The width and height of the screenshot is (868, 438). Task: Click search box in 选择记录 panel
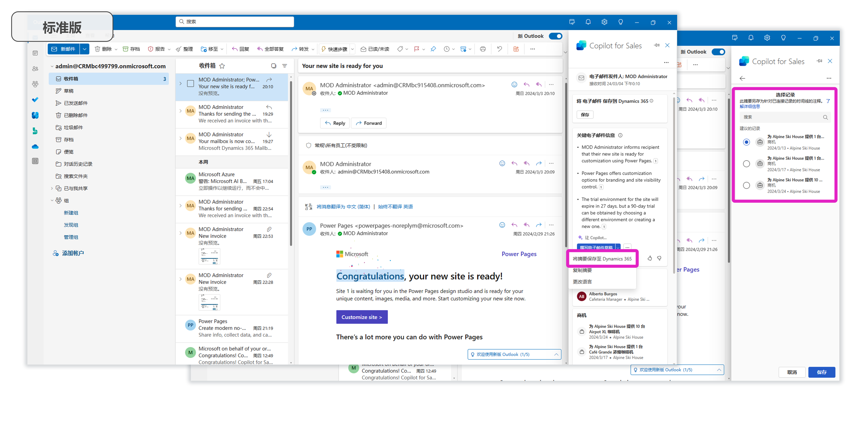point(782,117)
